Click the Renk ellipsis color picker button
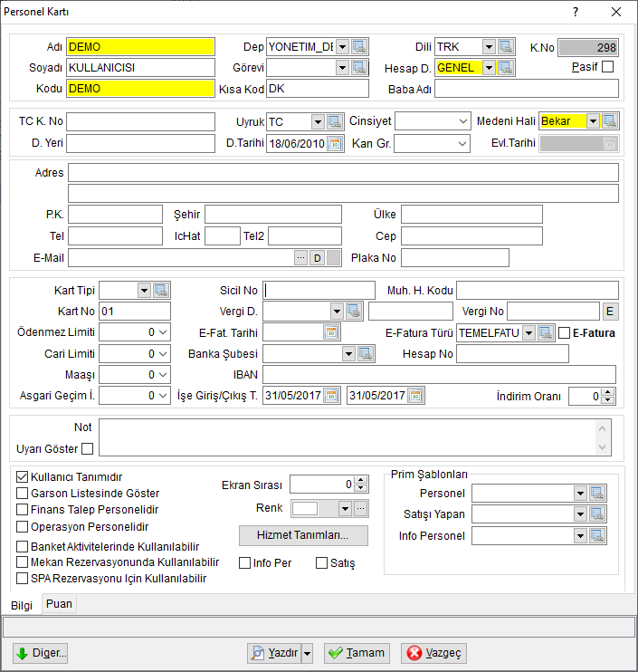The height and width of the screenshot is (672, 638). (x=361, y=509)
